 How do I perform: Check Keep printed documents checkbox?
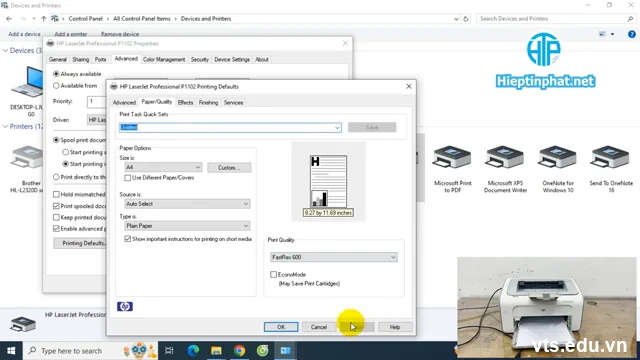56,218
